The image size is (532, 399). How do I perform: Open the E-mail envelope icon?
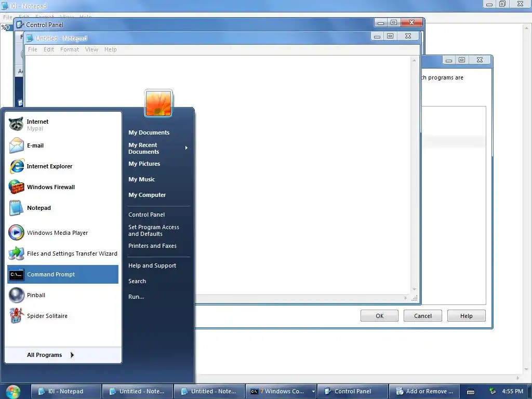point(16,145)
